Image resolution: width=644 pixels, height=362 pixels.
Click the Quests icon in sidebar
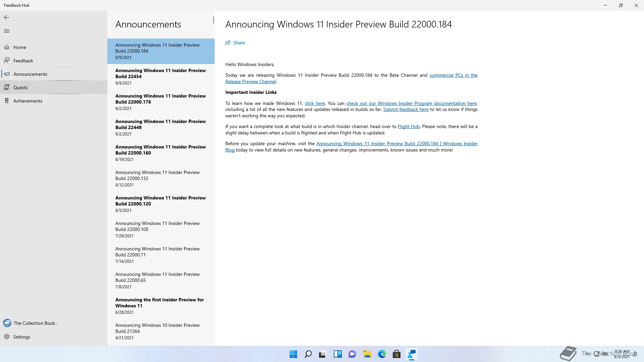click(7, 87)
